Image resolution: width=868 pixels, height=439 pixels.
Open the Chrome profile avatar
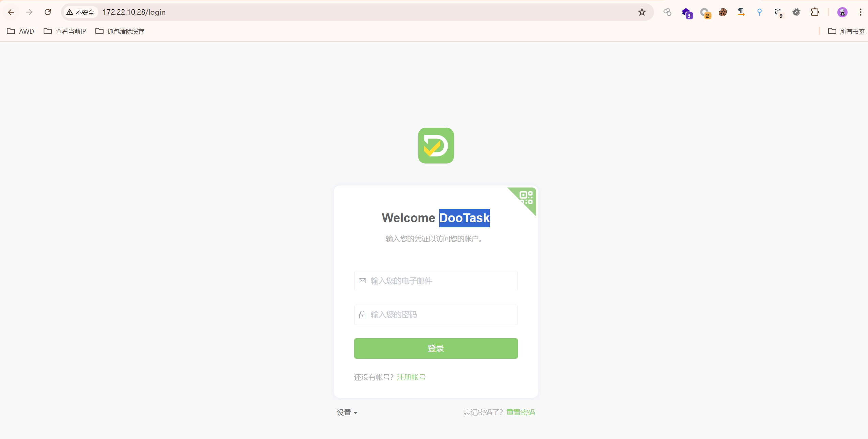842,12
